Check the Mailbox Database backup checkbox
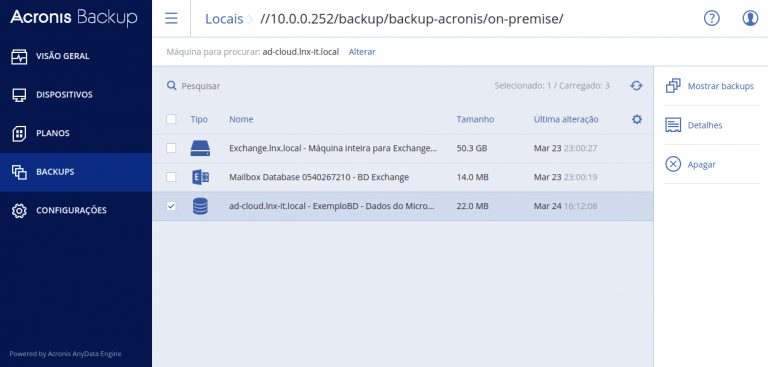Viewport: 768px width, 367px height. pyautogui.click(x=171, y=177)
